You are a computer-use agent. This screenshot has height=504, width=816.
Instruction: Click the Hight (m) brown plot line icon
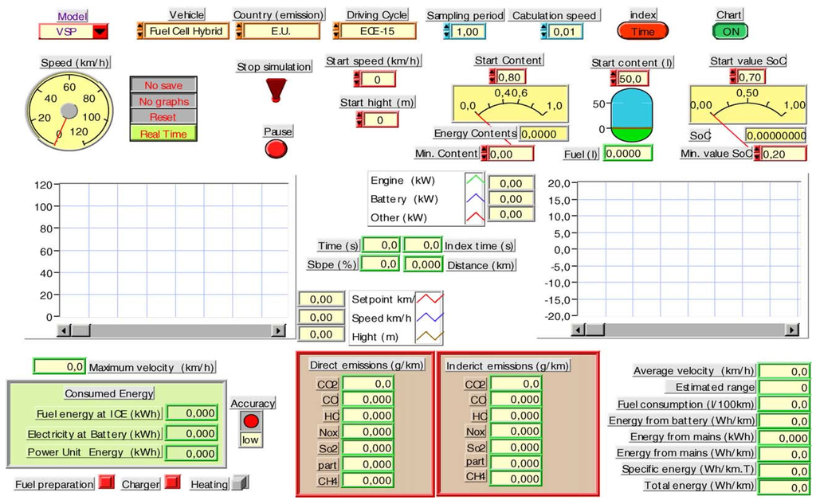click(x=429, y=336)
